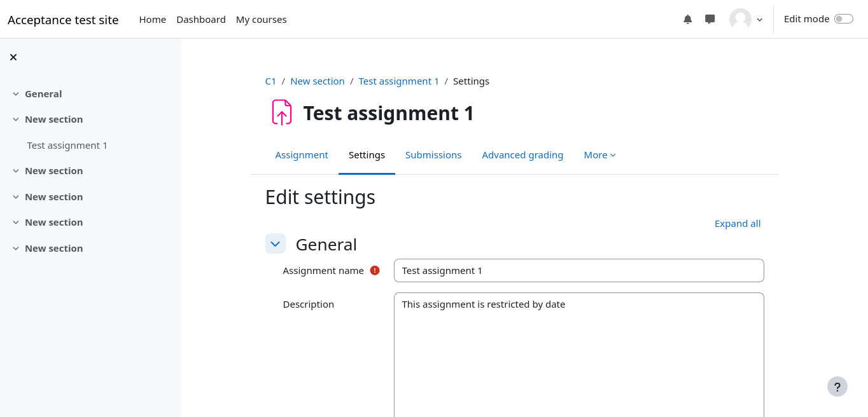This screenshot has height=417, width=868.
Task: Open the More tab dropdown
Action: [x=599, y=155]
